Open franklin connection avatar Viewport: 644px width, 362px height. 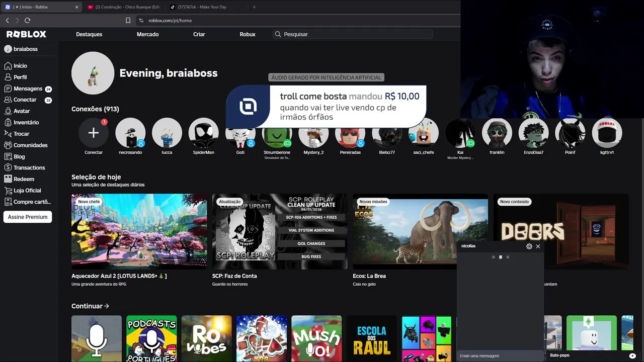click(x=497, y=133)
